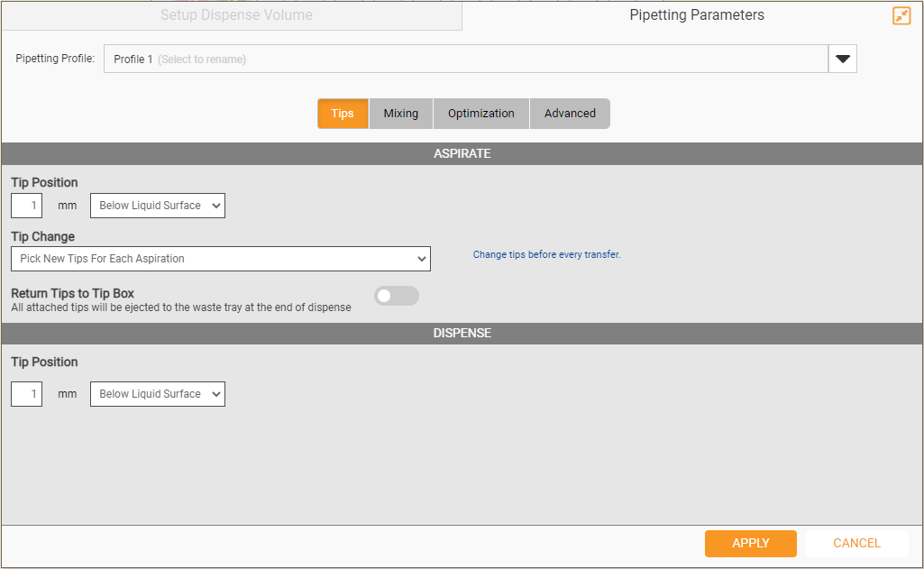924x569 pixels.
Task: Open Aspirate Below Liquid Surface dropdown
Action: (x=158, y=206)
